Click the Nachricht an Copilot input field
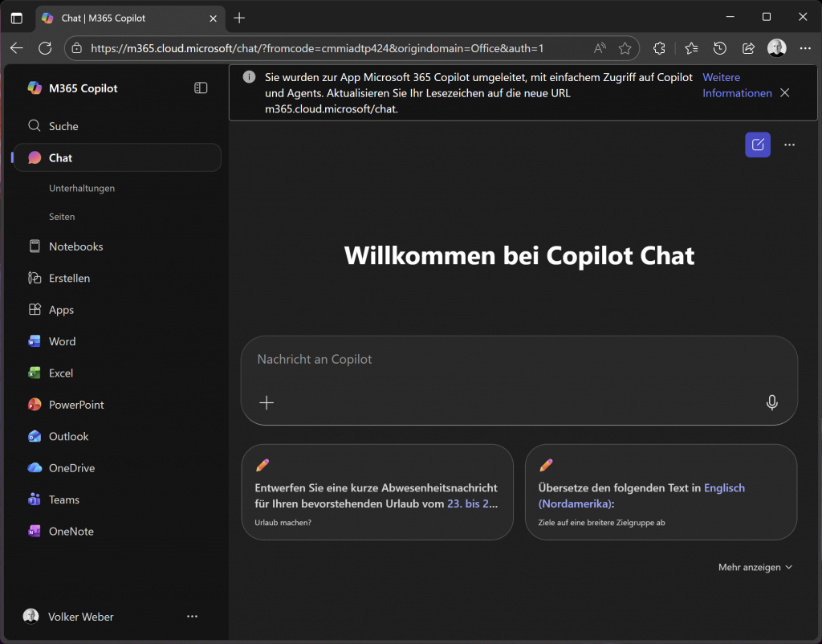Viewport: 822px width, 644px height. (514, 360)
